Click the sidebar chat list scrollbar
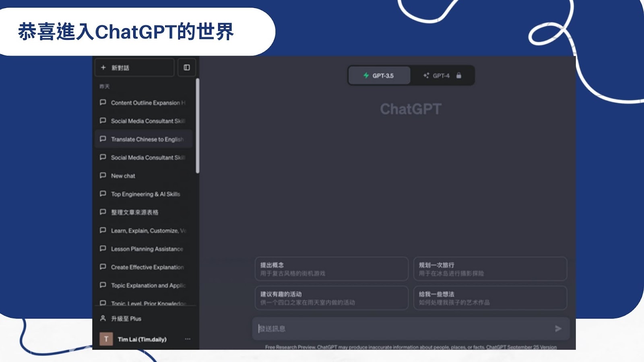 click(197, 126)
